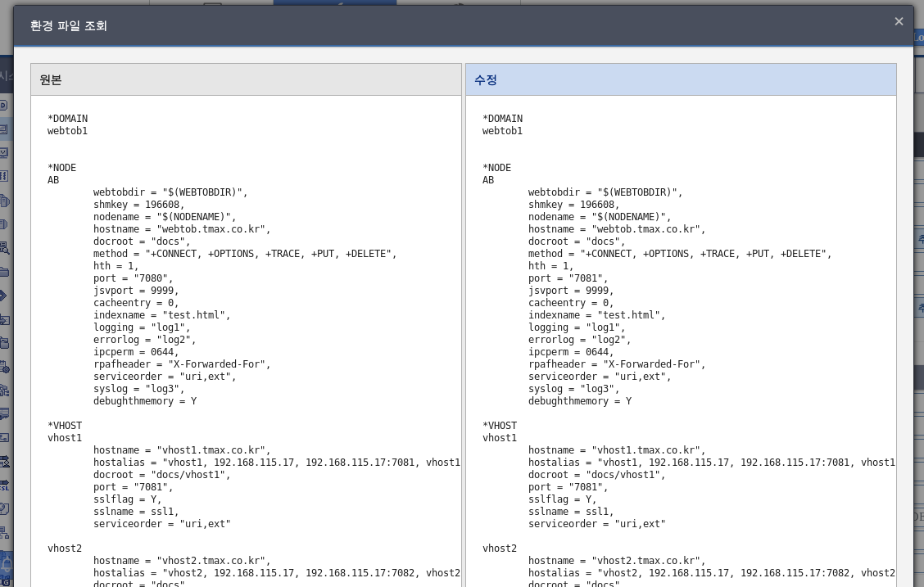
Task: Click vhost1 entry name in the 수정 pane
Action: pos(500,438)
